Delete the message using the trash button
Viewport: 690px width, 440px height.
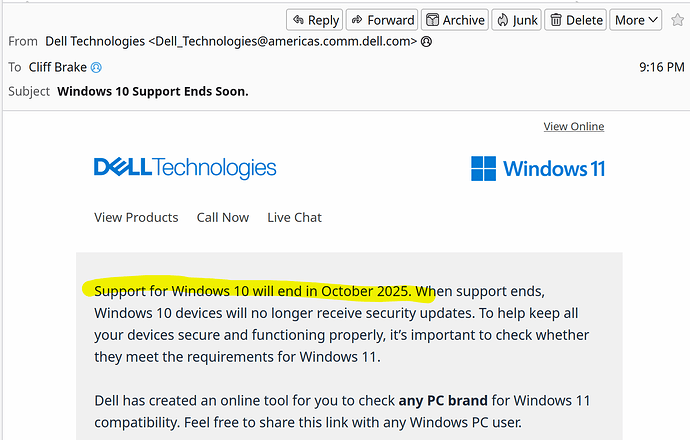(x=576, y=20)
